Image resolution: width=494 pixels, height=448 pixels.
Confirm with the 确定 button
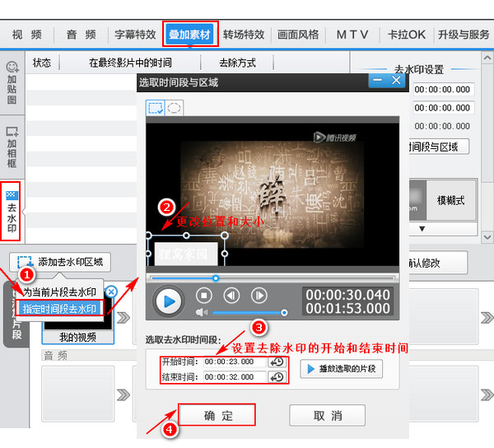(217, 415)
